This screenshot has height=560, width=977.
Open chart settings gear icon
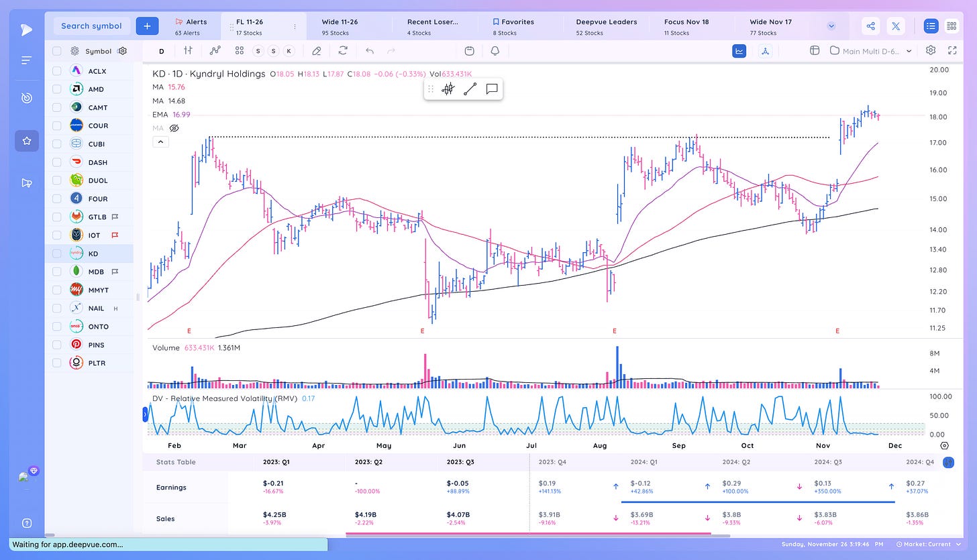click(x=931, y=50)
